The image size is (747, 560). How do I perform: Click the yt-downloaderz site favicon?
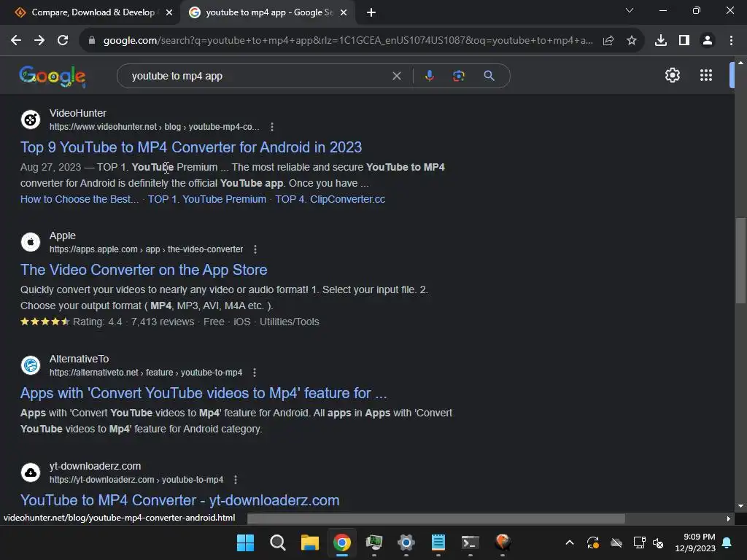tap(31, 472)
